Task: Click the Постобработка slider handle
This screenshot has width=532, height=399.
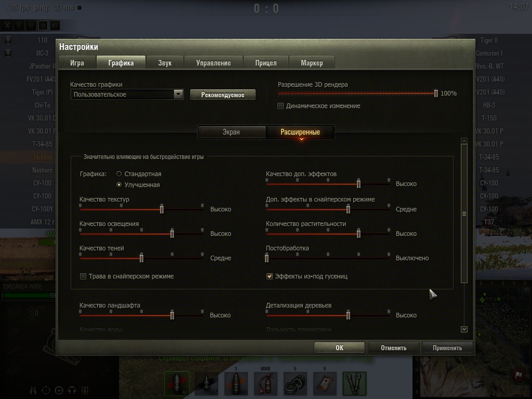Action: (x=267, y=258)
